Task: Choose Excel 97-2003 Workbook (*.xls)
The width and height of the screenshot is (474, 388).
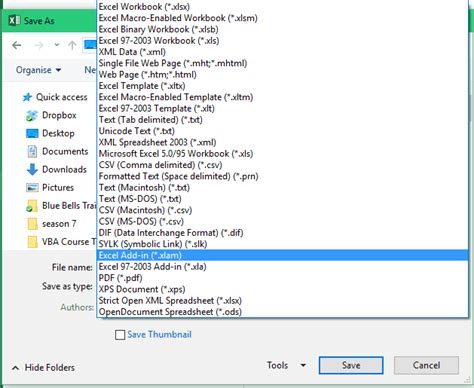Action: coord(282,41)
